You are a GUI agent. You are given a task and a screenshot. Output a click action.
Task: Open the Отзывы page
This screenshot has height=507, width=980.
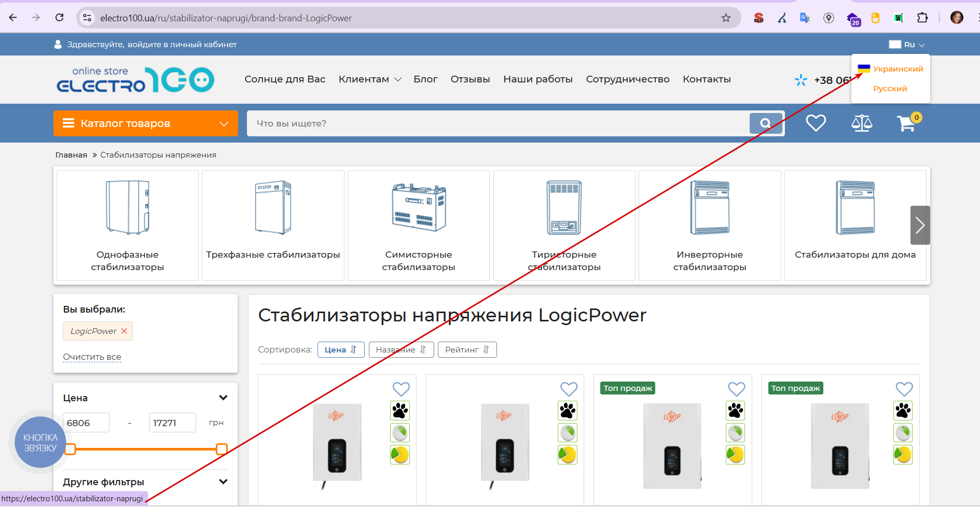point(470,79)
